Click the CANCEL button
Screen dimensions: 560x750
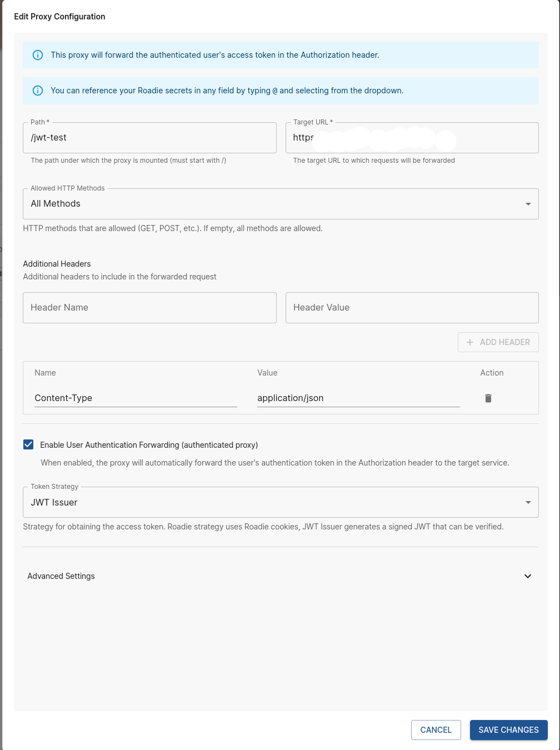point(436,730)
